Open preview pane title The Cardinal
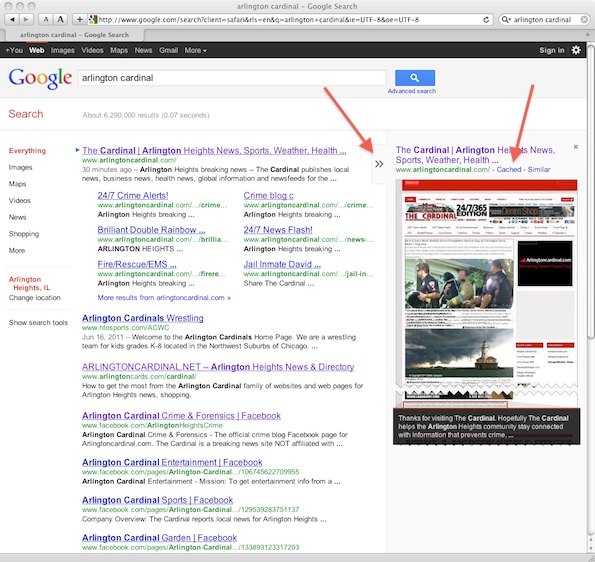The height and width of the screenshot is (562, 595). [475, 155]
